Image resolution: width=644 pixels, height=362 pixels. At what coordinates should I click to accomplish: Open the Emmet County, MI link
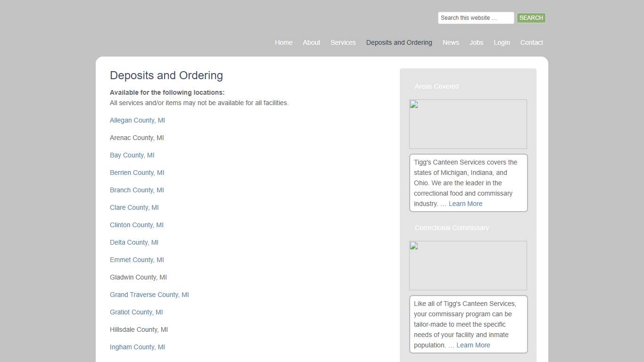[137, 260]
